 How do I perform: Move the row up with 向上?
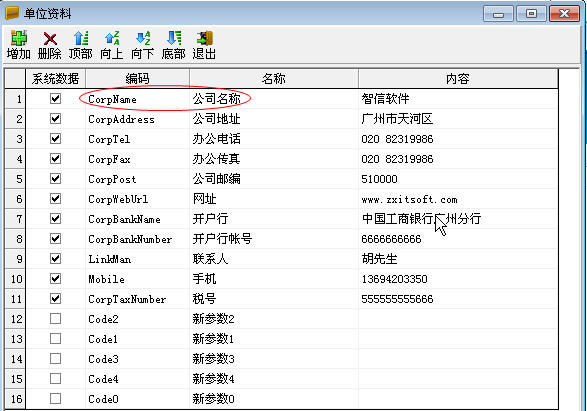[112, 45]
